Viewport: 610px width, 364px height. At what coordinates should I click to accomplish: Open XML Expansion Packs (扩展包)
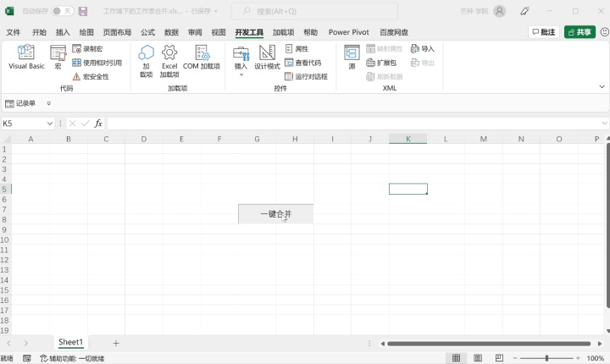[x=381, y=63]
